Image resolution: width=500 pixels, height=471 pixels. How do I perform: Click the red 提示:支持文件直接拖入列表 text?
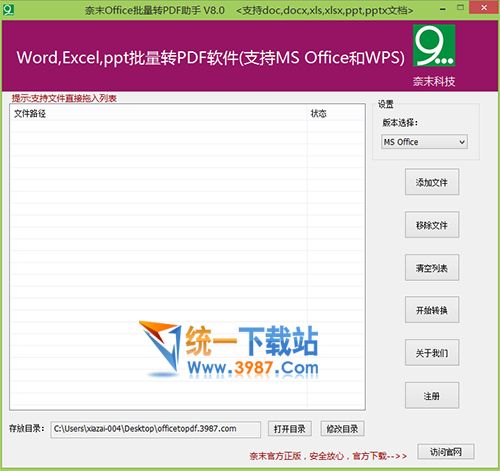(64, 98)
